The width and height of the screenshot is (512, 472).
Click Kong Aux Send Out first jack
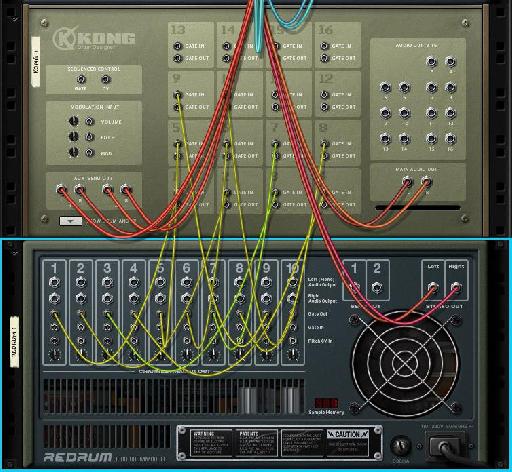(x=61, y=190)
